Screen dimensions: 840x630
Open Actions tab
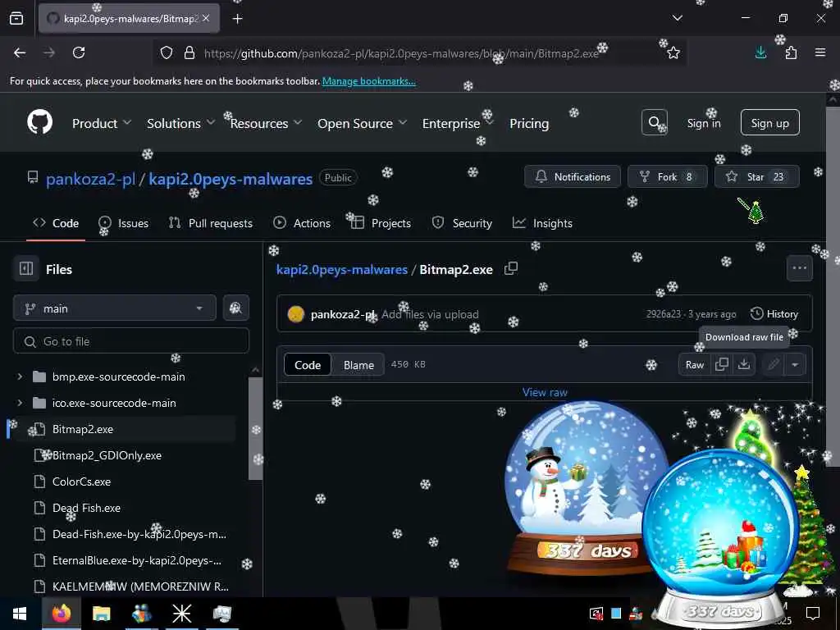302,223
